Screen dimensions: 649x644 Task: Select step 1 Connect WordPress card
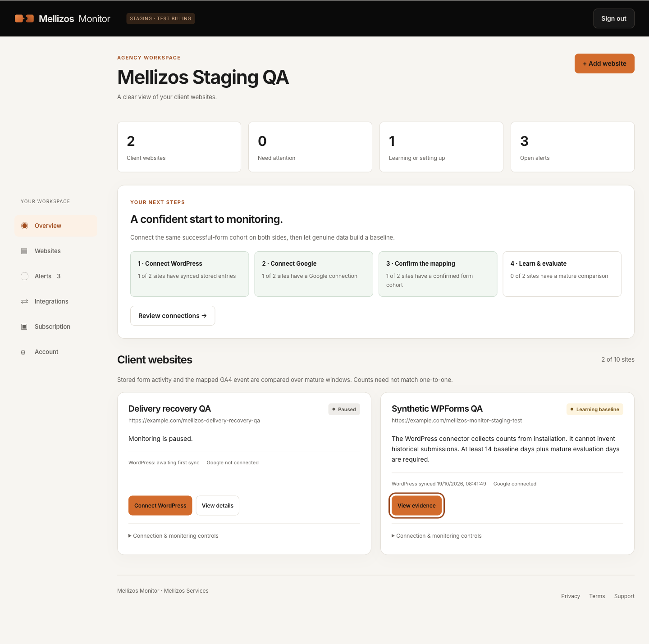tap(189, 274)
